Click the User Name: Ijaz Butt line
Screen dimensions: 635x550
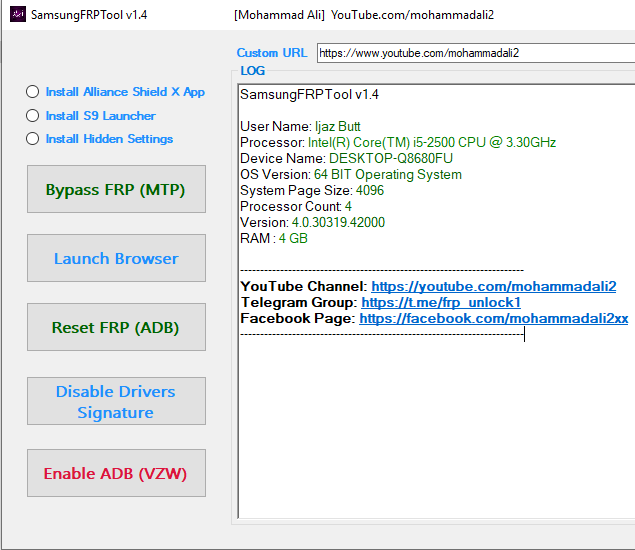[300, 126]
